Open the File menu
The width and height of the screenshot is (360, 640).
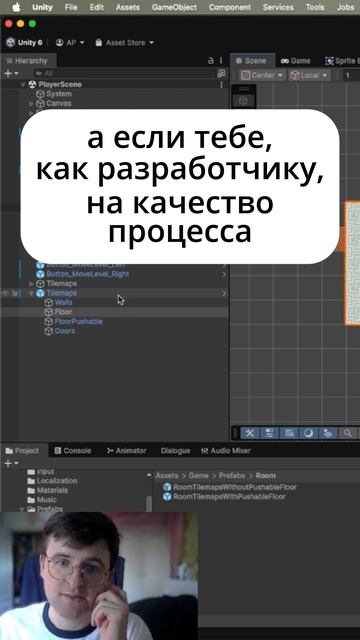click(71, 7)
